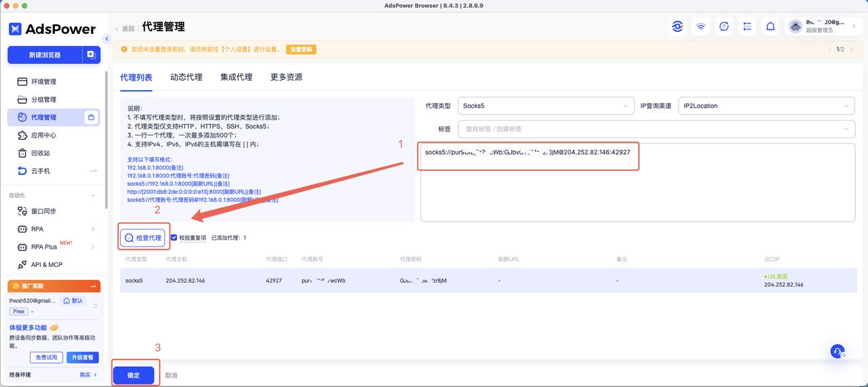Open the 标签 tag selector dropdown
The image size is (868, 387).
pyautogui.click(x=656, y=129)
